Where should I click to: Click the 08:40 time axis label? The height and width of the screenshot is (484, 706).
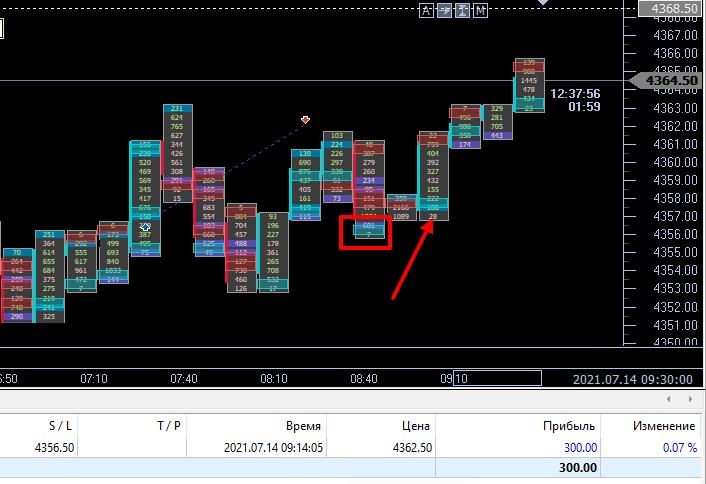pos(364,379)
